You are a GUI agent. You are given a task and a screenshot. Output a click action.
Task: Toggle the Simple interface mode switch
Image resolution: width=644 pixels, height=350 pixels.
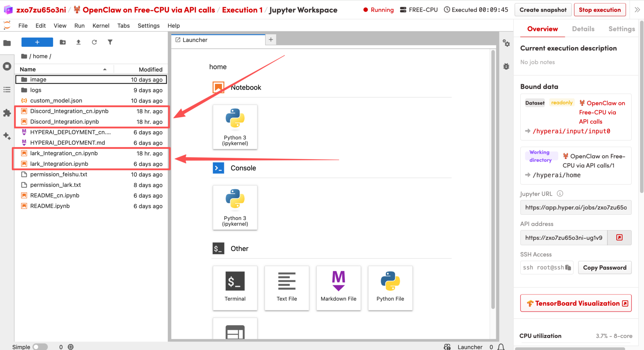coord(40,347)
